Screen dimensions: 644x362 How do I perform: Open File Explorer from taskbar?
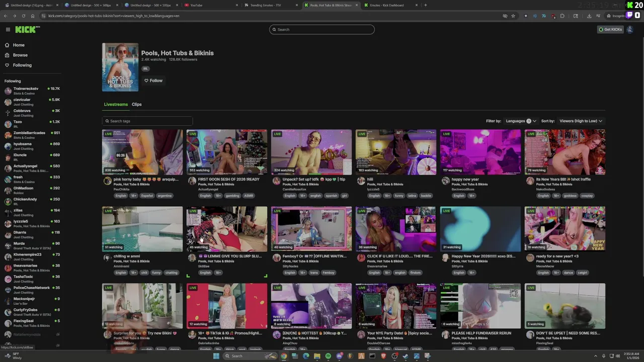click(317, 356)
